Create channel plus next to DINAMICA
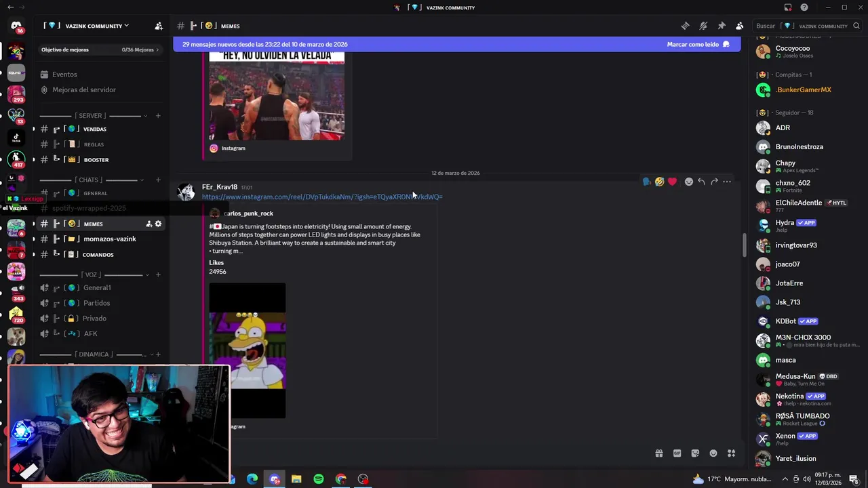 (x=158, y=354)
